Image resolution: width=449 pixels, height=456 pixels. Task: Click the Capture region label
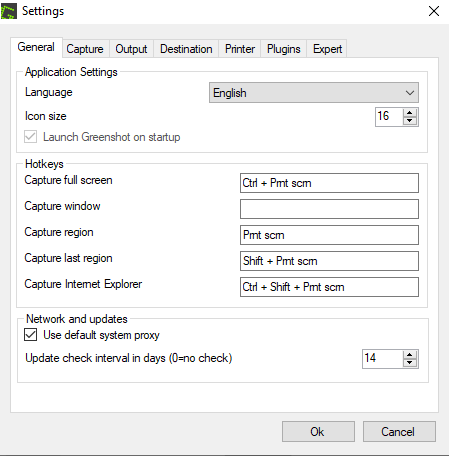coord(59,232)
